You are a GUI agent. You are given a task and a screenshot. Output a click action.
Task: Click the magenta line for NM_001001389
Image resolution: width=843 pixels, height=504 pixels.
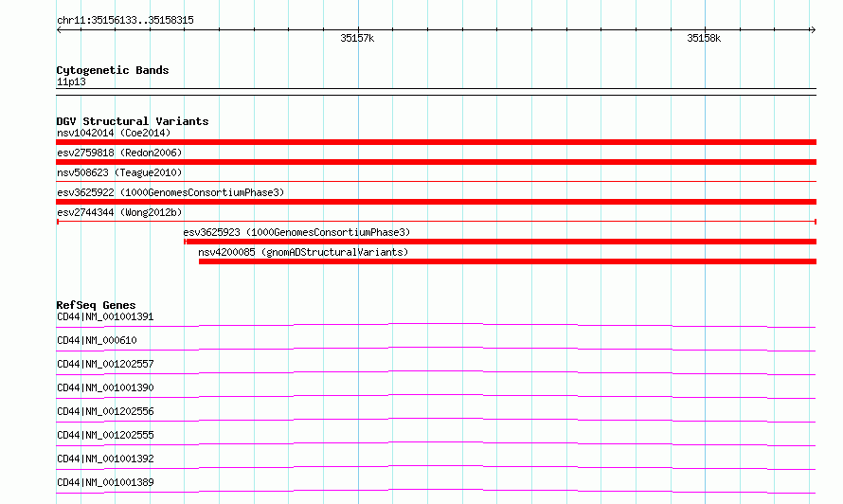[x=436, y=491]
